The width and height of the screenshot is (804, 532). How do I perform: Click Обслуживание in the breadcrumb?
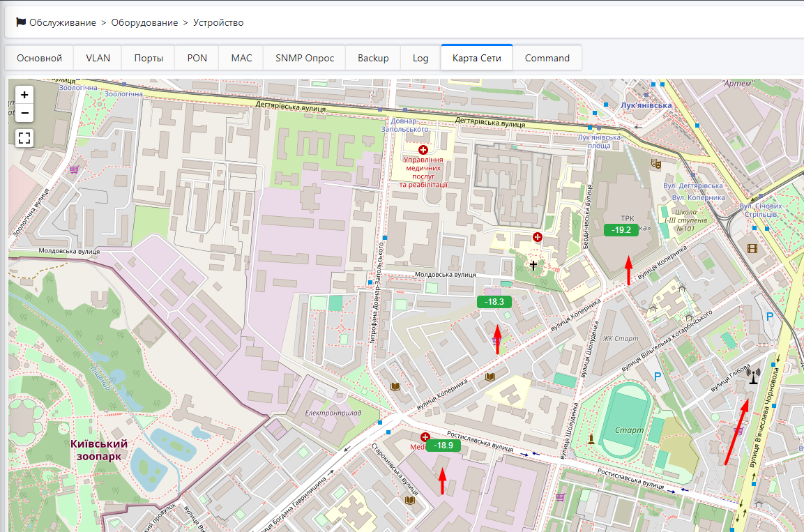coord(63,23)
